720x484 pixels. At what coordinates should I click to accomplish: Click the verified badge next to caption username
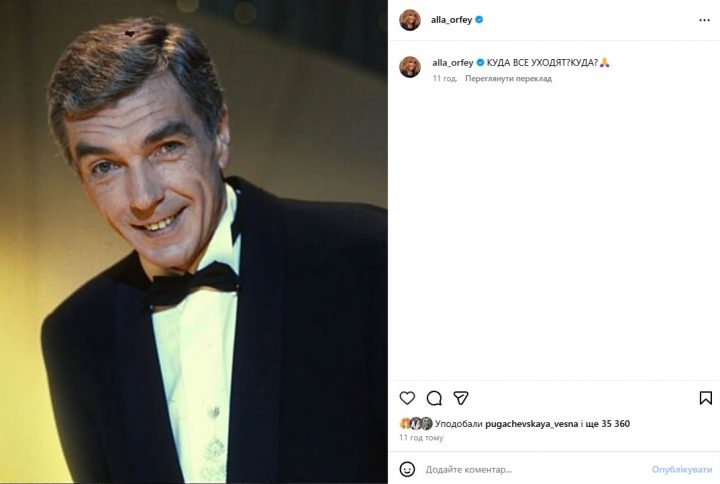pyautogui.click(x=481, y=62)
